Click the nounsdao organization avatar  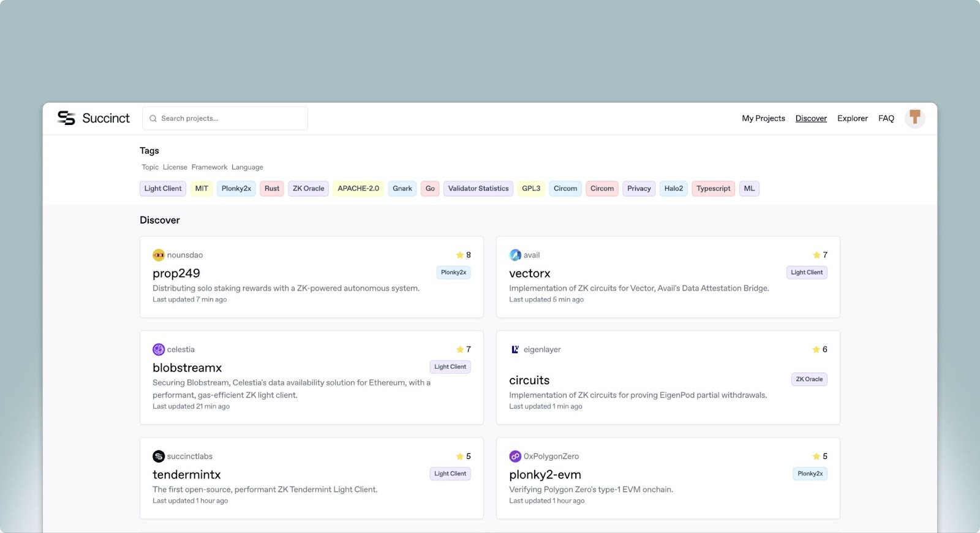[159, 255]
